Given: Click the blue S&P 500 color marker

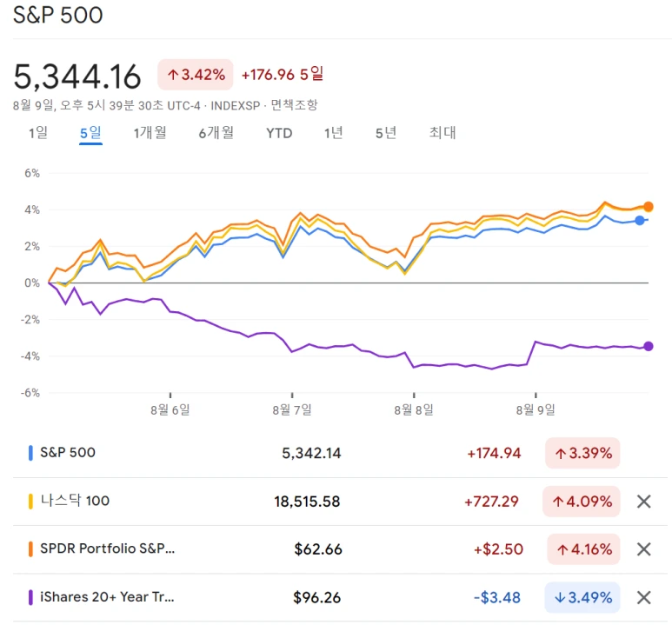Looking at the screenshot, I should click(x=30, y=453).
